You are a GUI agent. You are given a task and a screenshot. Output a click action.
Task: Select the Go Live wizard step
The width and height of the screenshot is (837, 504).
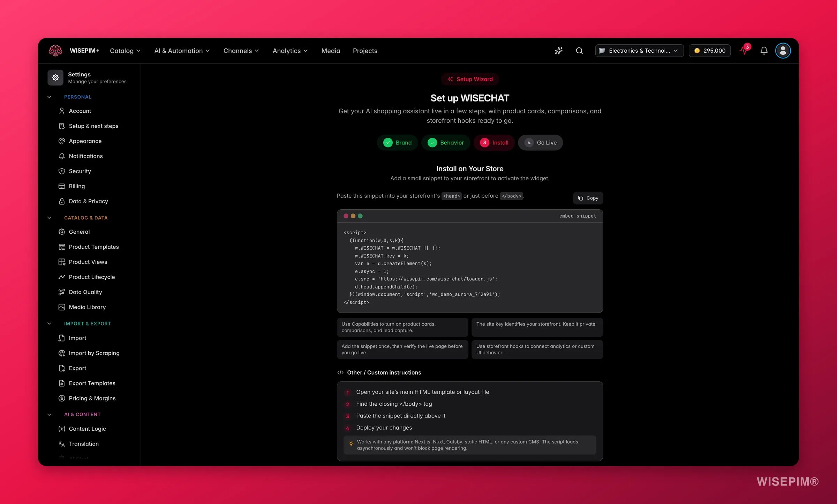coord(540,143)
